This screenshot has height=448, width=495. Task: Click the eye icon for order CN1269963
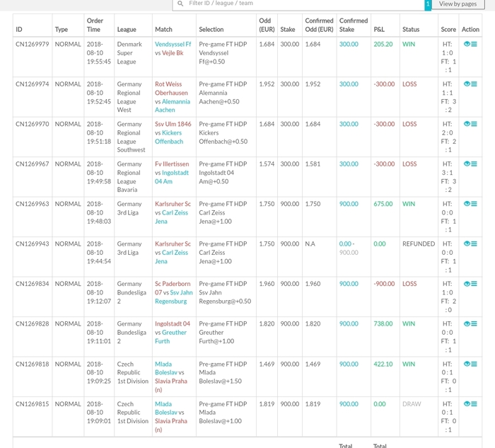[467, 204]
